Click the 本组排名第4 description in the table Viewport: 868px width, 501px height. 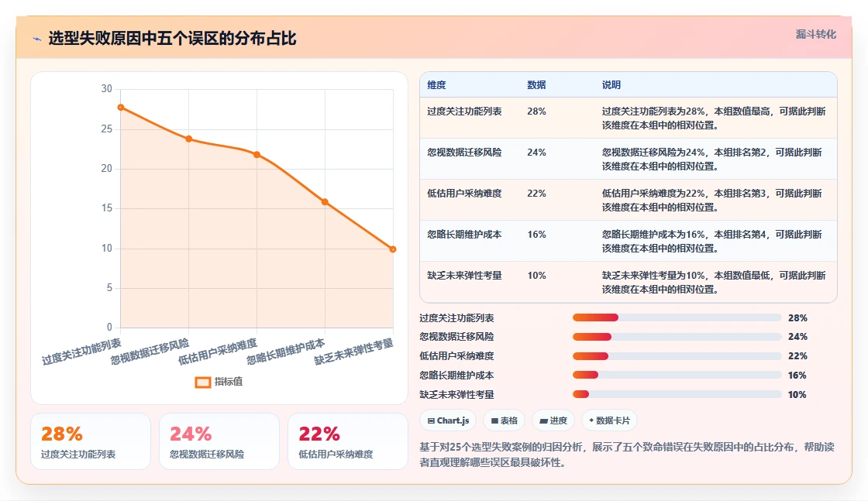click(712, 241)
